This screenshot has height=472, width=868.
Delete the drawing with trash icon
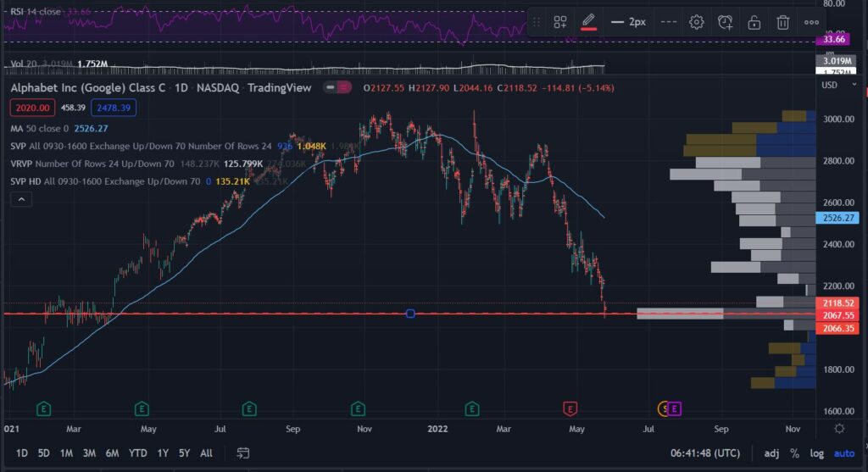point(782,22)
